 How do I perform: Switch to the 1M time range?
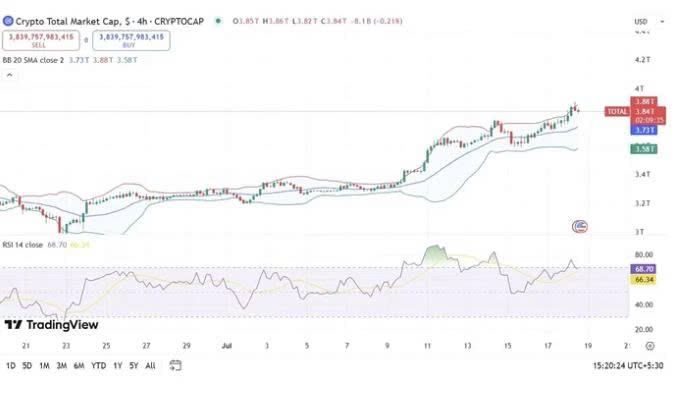44,366
